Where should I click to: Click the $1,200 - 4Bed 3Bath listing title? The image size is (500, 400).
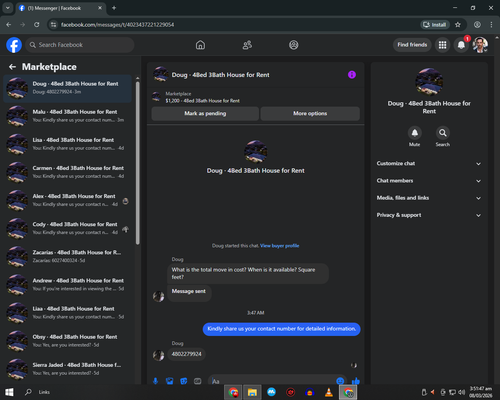pos(202,101)
